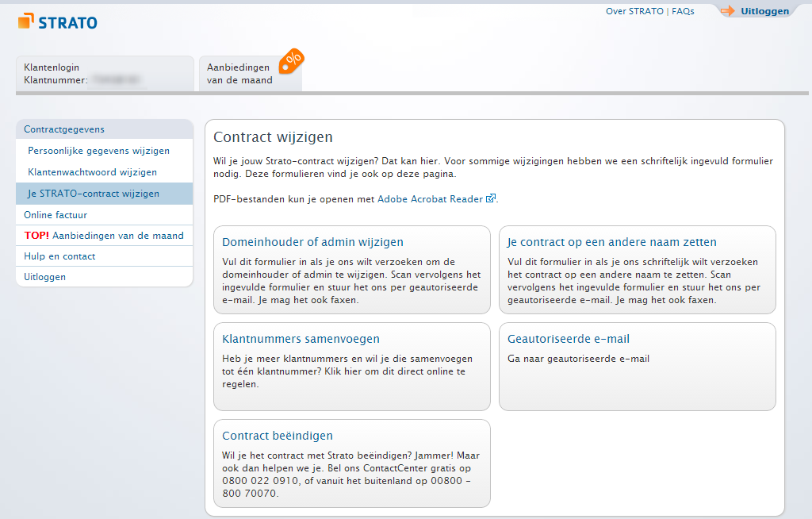Click the orange arrow beside Uitloggen
The width and height of the screenshot is (812, 519).
click(x=727, y=11)
